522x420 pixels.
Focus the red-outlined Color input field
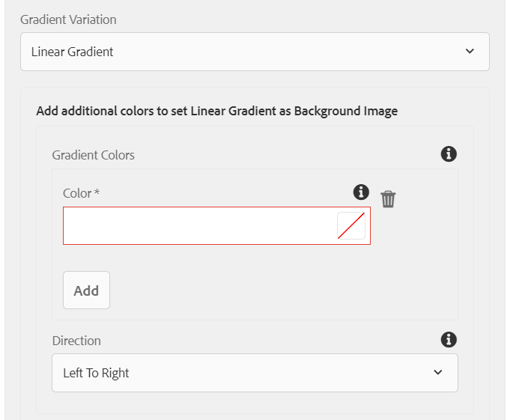(216, 225)
